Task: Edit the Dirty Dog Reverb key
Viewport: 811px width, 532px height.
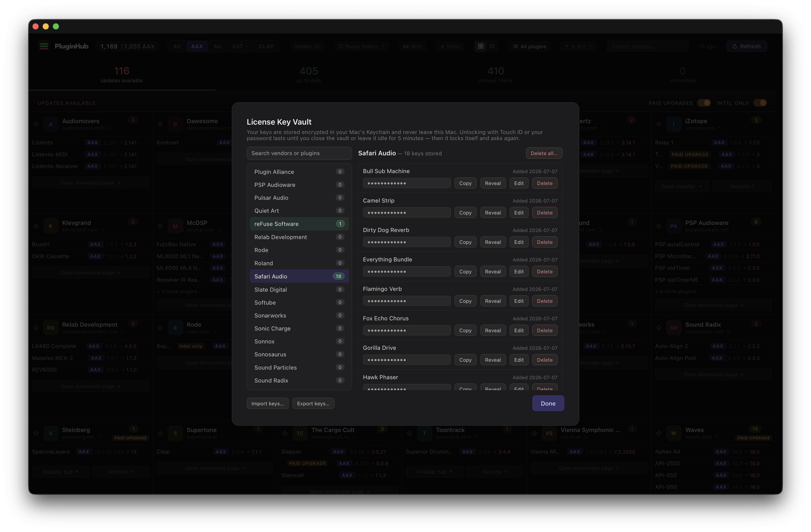Action: coord(519,242)
